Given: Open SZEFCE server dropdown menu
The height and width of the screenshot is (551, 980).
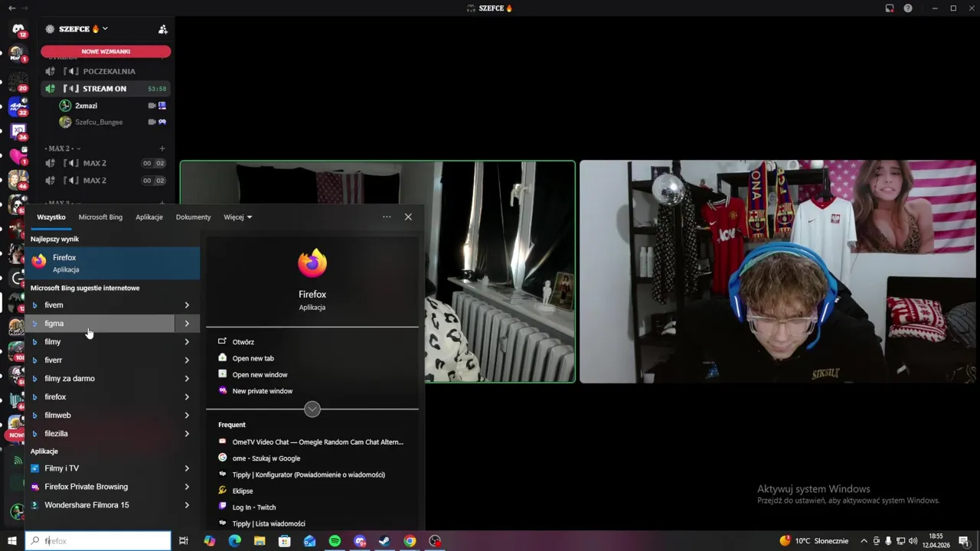Looking at the screenshot, I should coord(105,29).
